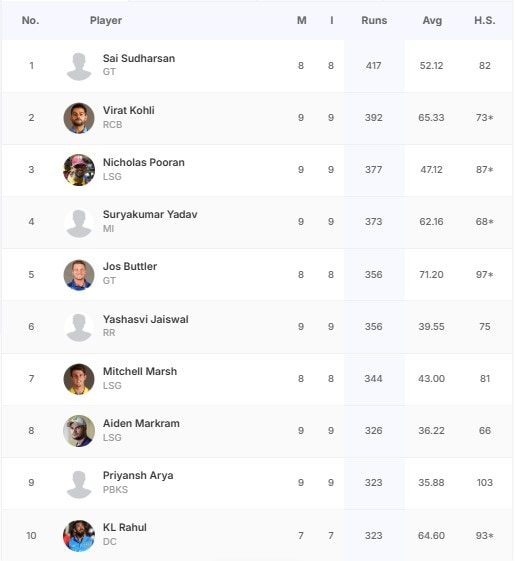The height and width of the screenshot is (561, 515).
Task: Open Sai Sudharsan player name link
Action: (x=139, y=58)
